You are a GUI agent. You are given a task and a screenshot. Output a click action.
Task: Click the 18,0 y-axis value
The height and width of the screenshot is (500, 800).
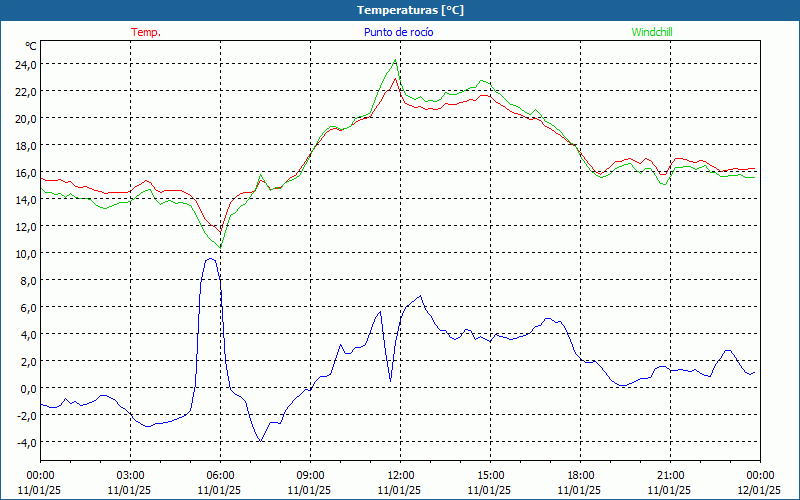26,146
